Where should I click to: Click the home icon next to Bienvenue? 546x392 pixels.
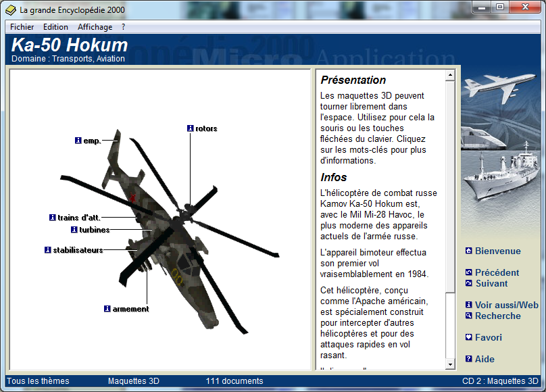(x=469, y=251)
